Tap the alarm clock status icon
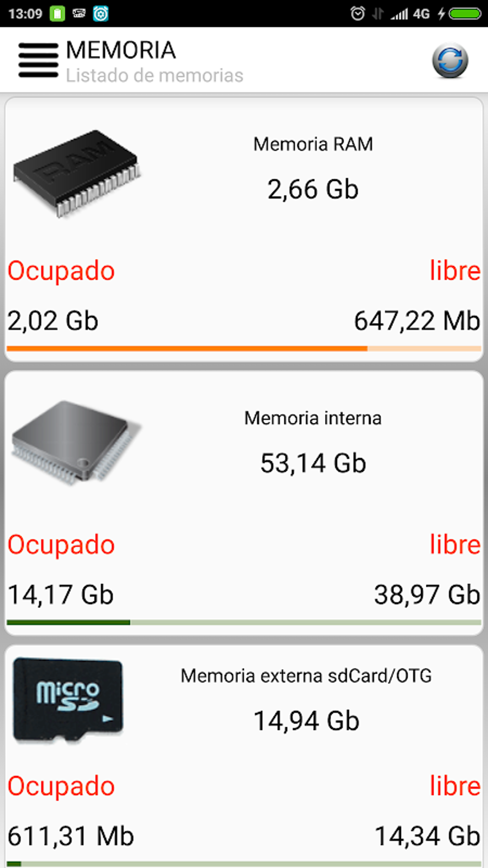This screenshot has height=868, width=488. pyautogui.click(x=357, y=13)
